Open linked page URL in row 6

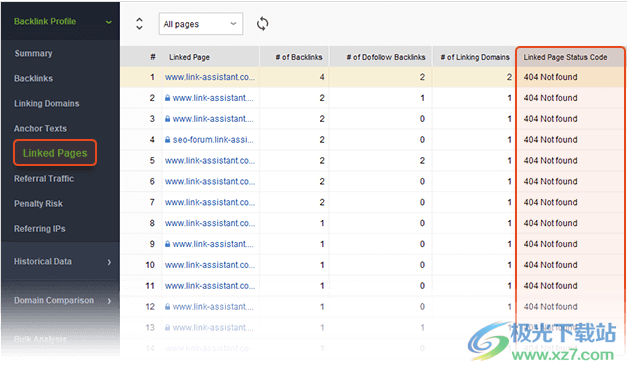[x=210, y=181]
